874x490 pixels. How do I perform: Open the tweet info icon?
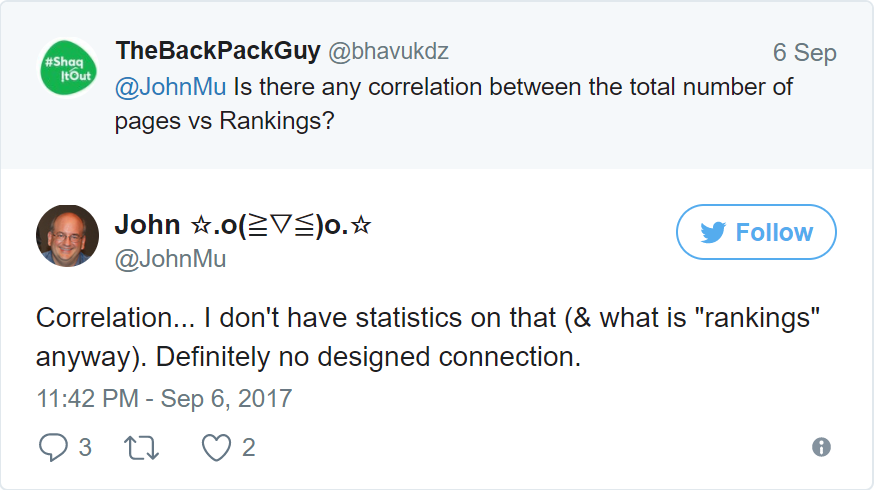tap(822, 447)
